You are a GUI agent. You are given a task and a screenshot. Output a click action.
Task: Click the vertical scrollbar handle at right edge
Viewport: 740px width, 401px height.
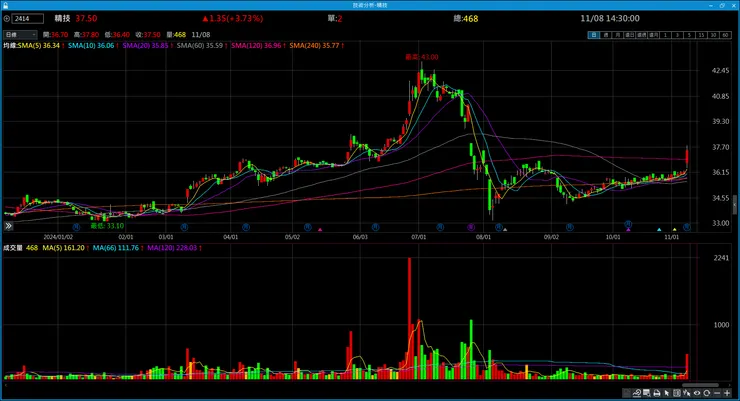[734, 205]
